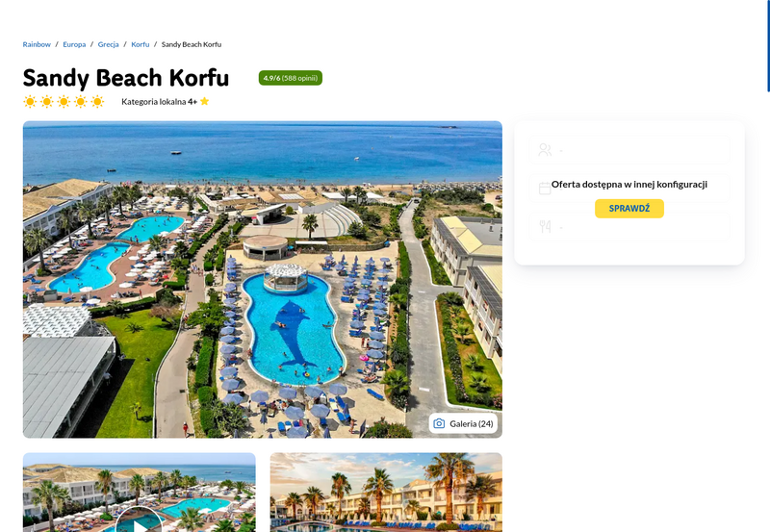The width and height of the screenshot is (770, 532).
Task: Select the Korfu breadcrumb link
Action: 140,44
